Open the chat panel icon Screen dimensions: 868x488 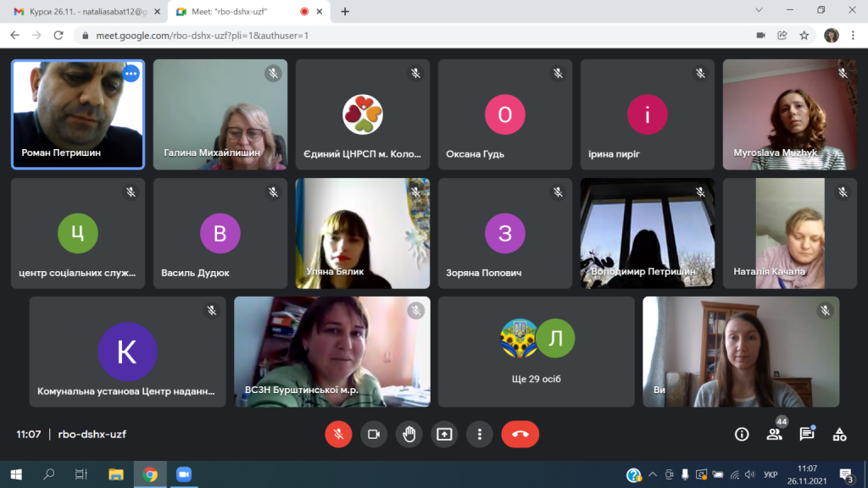[x=807, y=435]
